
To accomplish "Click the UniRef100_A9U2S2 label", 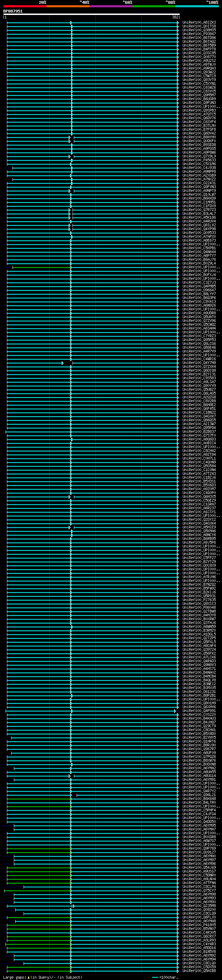I will (199, 60).
